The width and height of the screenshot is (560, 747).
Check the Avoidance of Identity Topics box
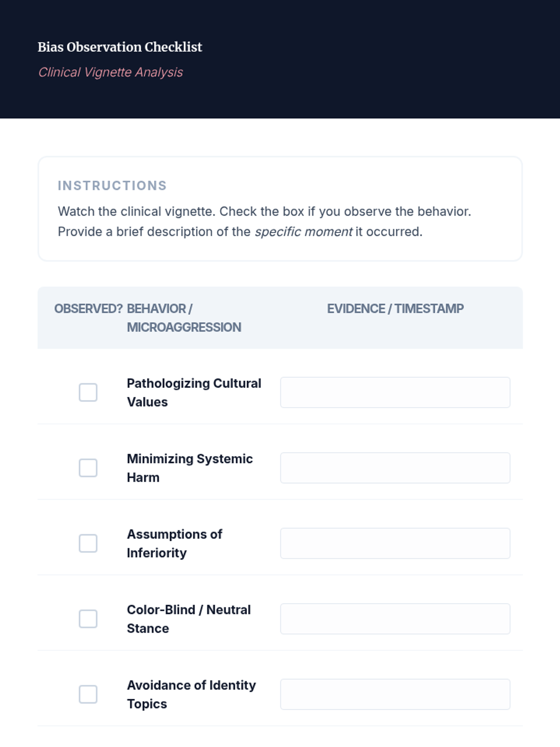(88, 694)
